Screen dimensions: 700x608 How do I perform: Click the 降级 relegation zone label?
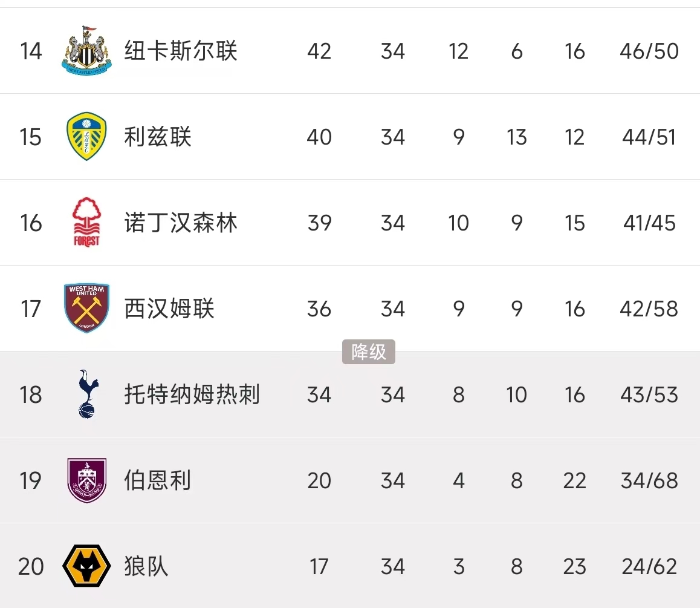pyautogui.click(x=369, y=351)
